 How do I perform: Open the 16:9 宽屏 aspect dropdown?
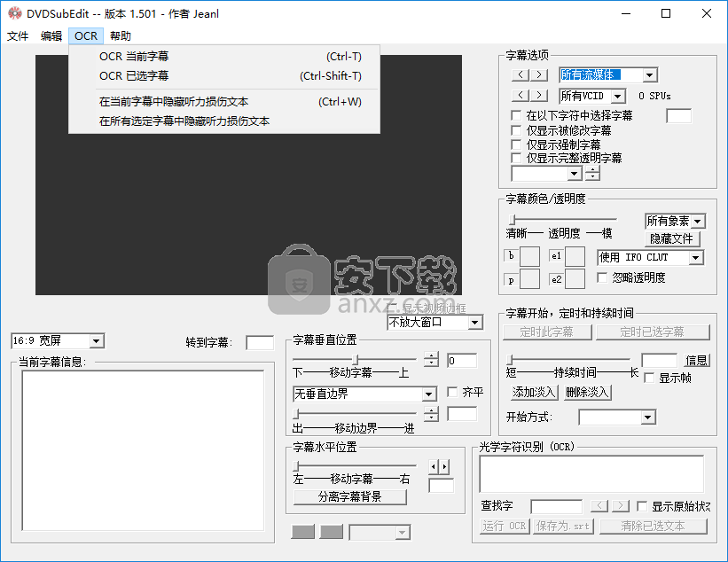[96, 341]
